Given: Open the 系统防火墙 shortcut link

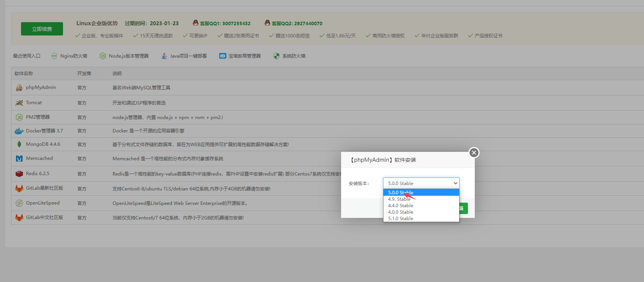Looking at the screenshot, I should pos(294,56).
